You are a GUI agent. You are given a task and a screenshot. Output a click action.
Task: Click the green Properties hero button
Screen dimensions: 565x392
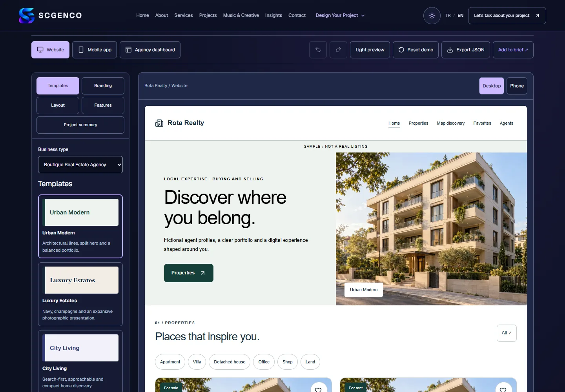point(189,273)
